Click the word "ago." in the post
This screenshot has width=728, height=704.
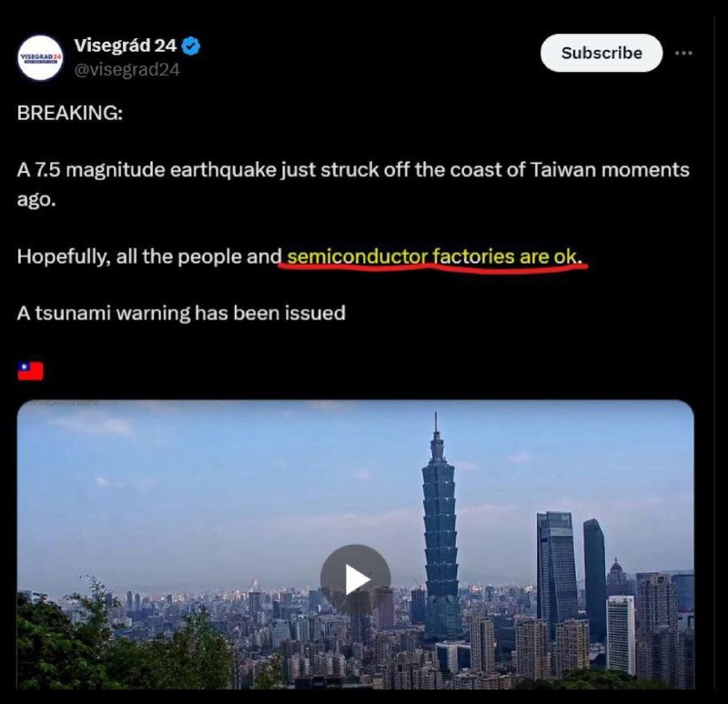36,199
